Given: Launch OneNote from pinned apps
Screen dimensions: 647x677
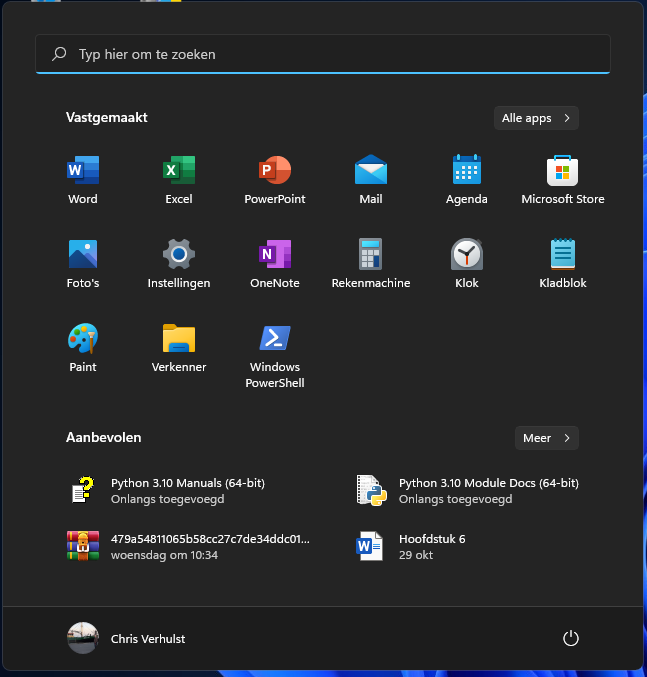Looking at the screenshot, I should [275, 254].
